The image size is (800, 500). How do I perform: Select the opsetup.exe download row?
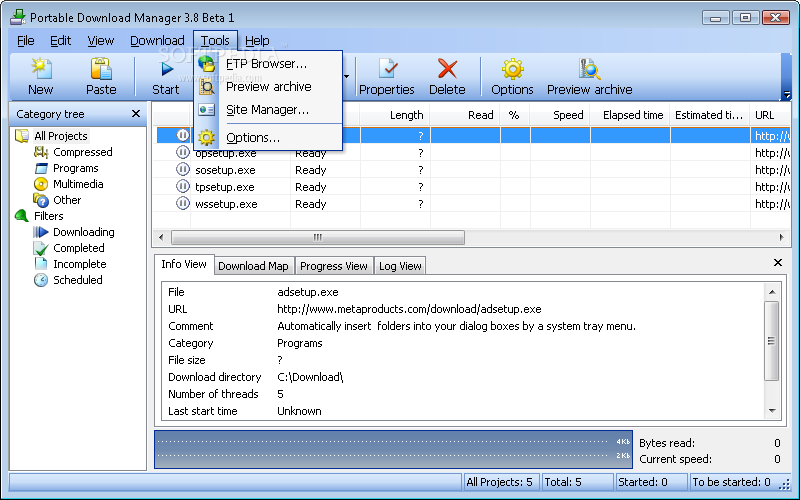click(473, 153)
